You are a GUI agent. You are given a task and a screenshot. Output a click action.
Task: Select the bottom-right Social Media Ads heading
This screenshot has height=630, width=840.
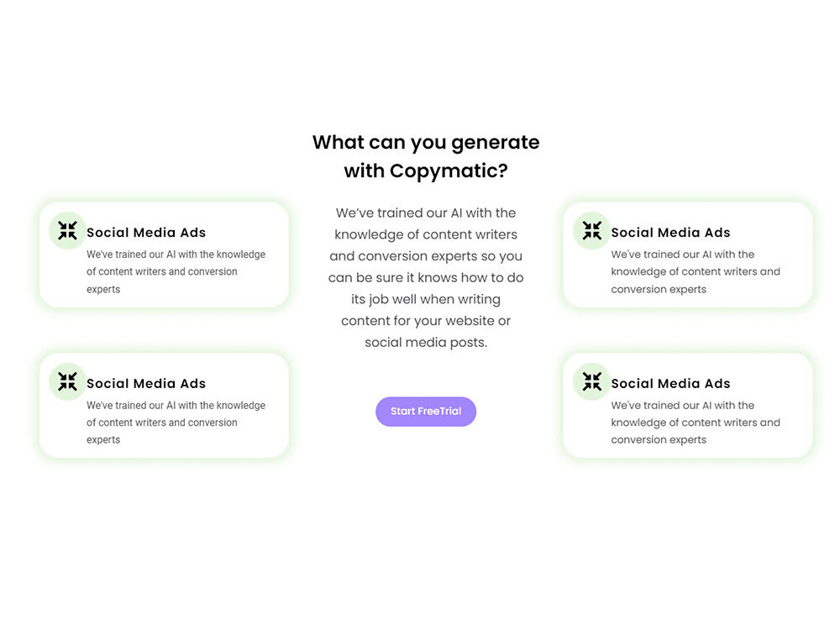point(670,384)
